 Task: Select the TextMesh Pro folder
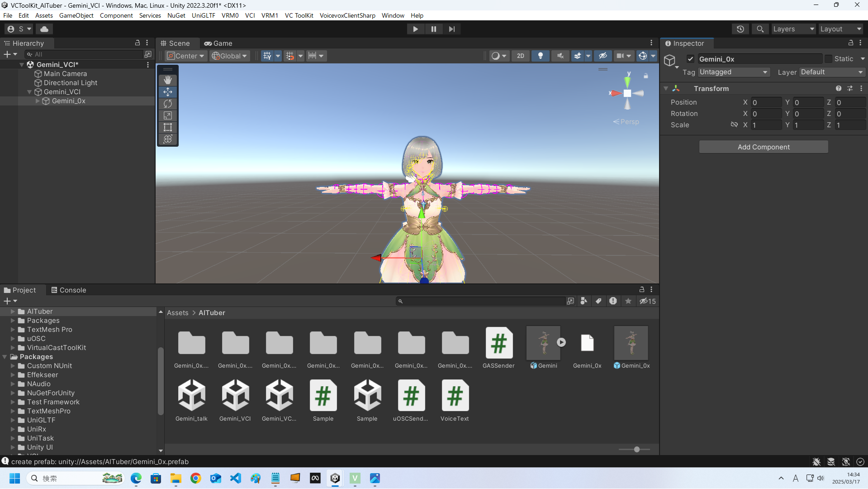point(49,330)
